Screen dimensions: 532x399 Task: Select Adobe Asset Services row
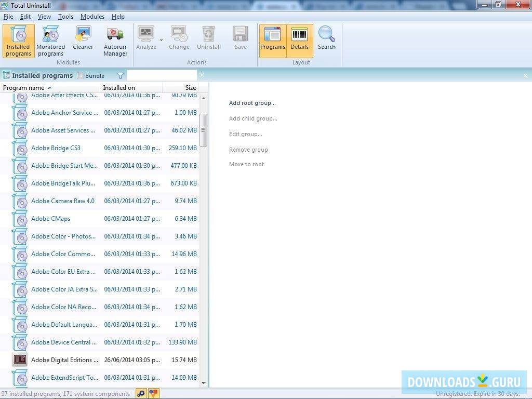(x=100, y=130)
